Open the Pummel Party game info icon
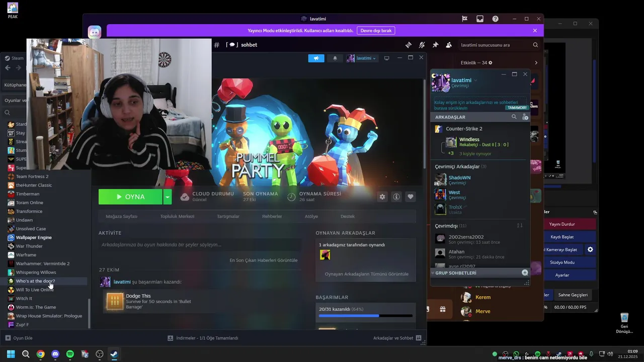The height and width of the screenshot is (362, 644). (x=396, y=197)
